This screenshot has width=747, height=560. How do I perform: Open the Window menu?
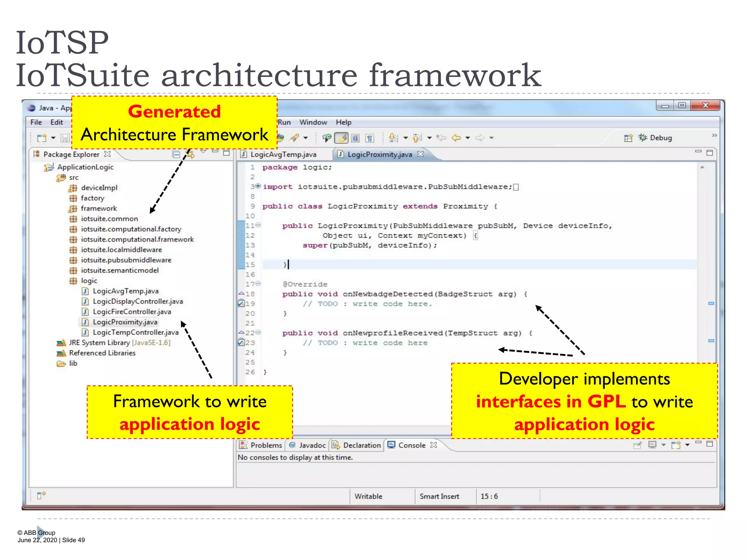(313, 122)
